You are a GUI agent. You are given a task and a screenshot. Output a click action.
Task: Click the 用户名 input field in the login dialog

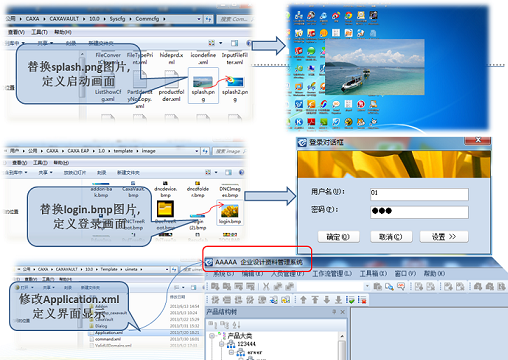point(419,194)
